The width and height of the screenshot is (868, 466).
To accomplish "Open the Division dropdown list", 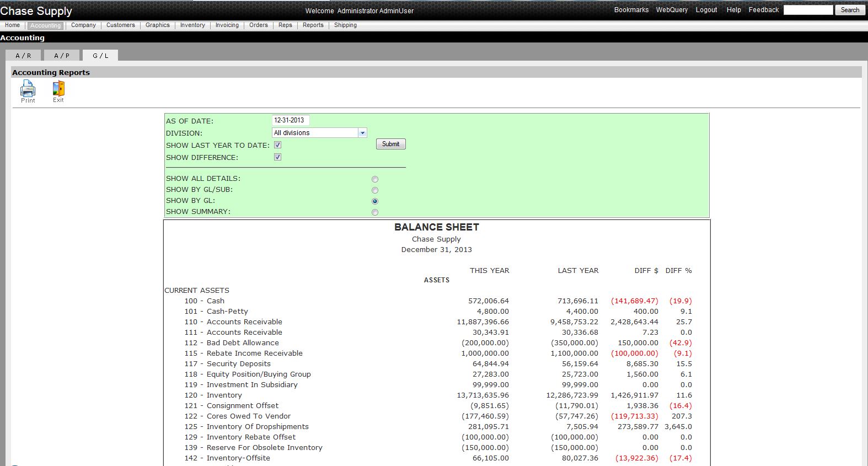I will tap(362, 133).
